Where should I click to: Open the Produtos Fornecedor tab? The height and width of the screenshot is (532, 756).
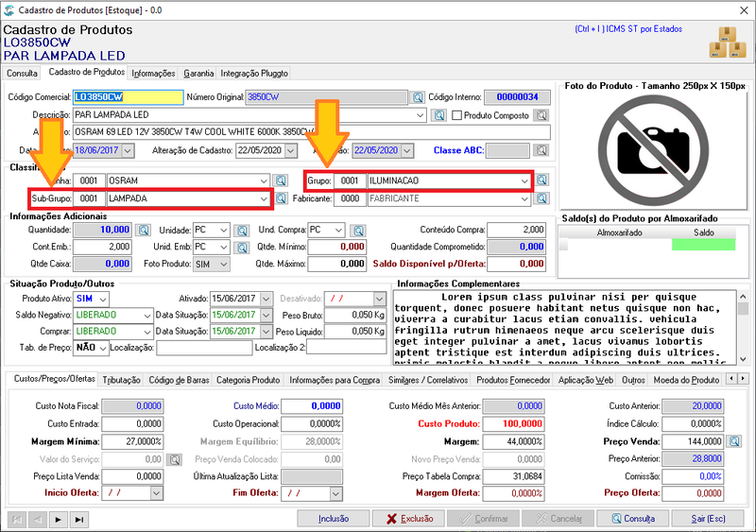[513, 380]
